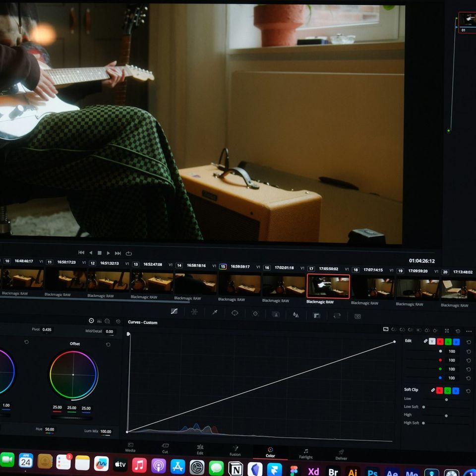476x476 pixels.
Task: Toggle the Soft Clip blue channel
Action: pos(456,391)
